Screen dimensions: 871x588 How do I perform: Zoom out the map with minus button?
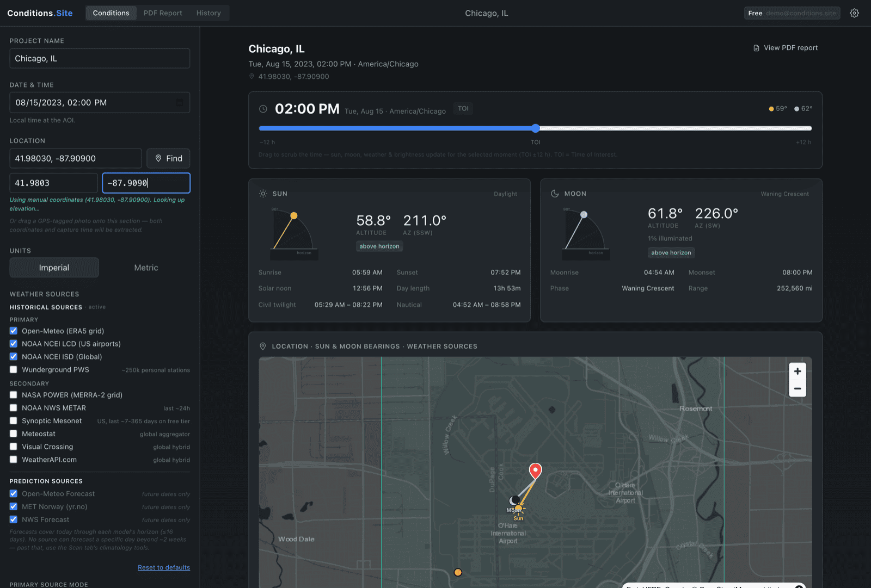pyautogui.click(x=798, y=388)
